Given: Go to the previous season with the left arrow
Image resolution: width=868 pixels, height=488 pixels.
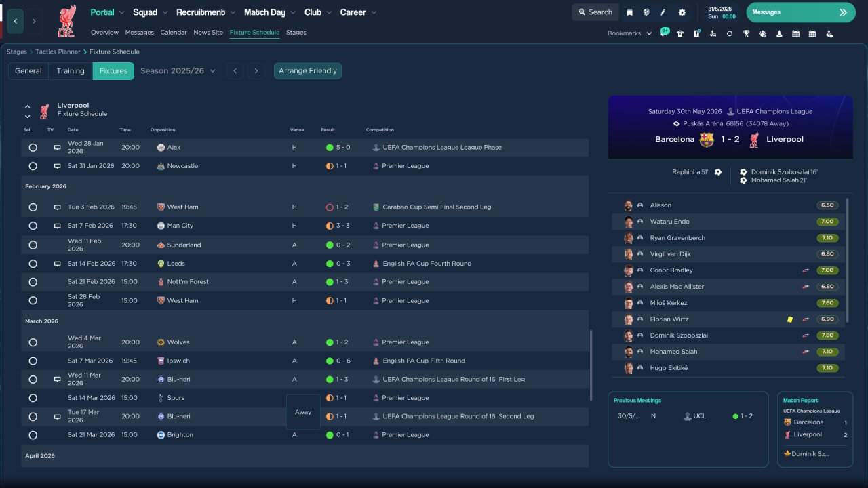Looking at the screenshot, I should [x=235, y=71].
